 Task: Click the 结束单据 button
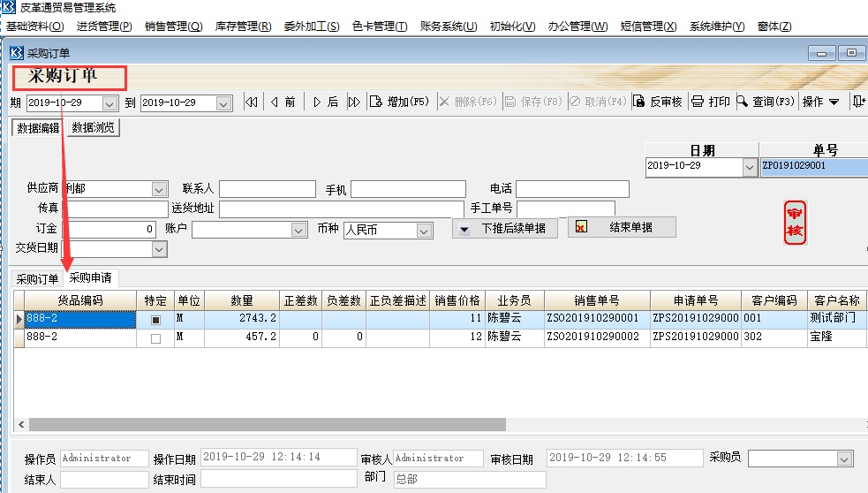tap(622, 227)
